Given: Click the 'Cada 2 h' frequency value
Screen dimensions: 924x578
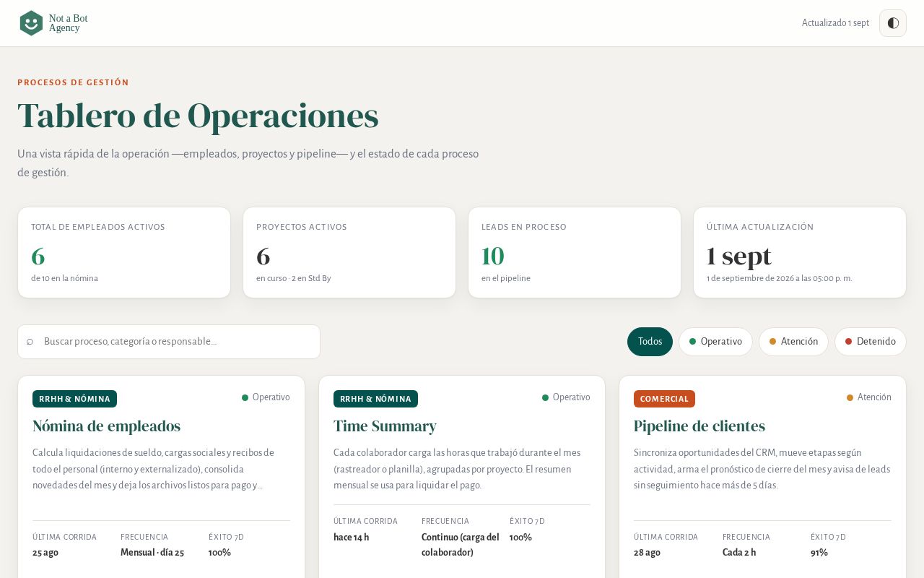Looking at the screenshot, I should click(x=739, y=553).
